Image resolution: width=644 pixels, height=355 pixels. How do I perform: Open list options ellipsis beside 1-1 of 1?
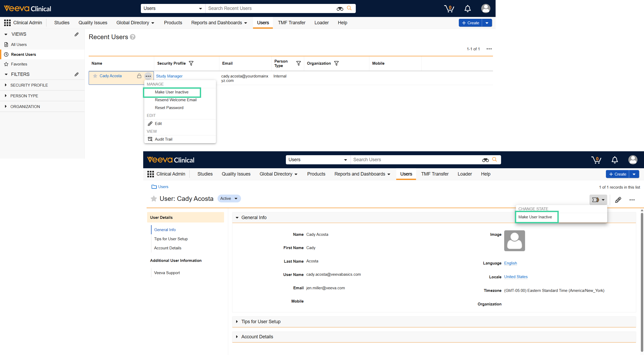click(489, 49)
